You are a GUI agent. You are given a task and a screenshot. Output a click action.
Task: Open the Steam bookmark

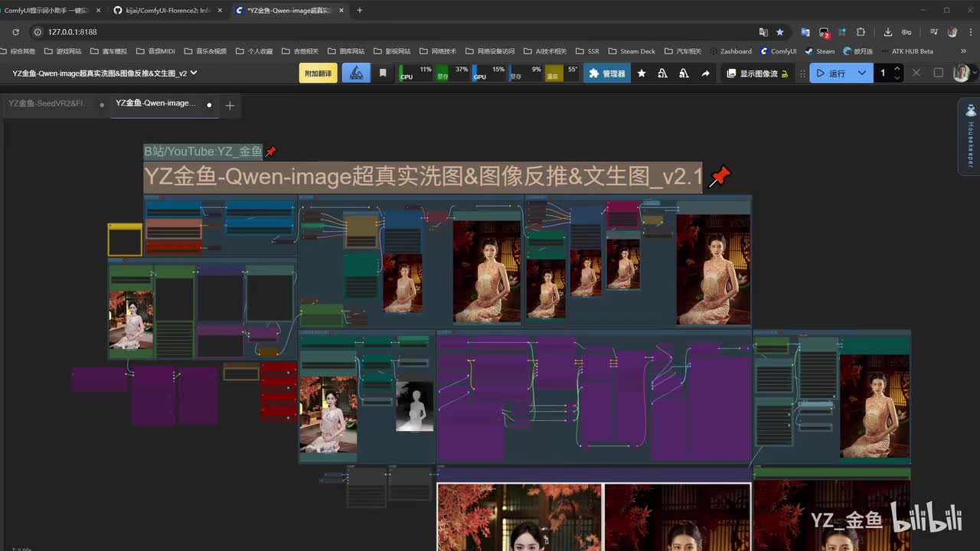tap(820, 51)
